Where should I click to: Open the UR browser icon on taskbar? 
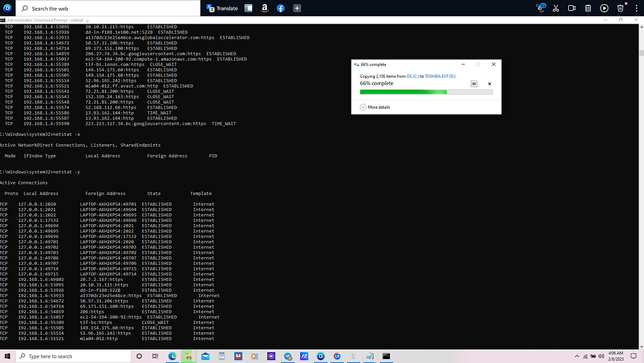coord(337,356)
